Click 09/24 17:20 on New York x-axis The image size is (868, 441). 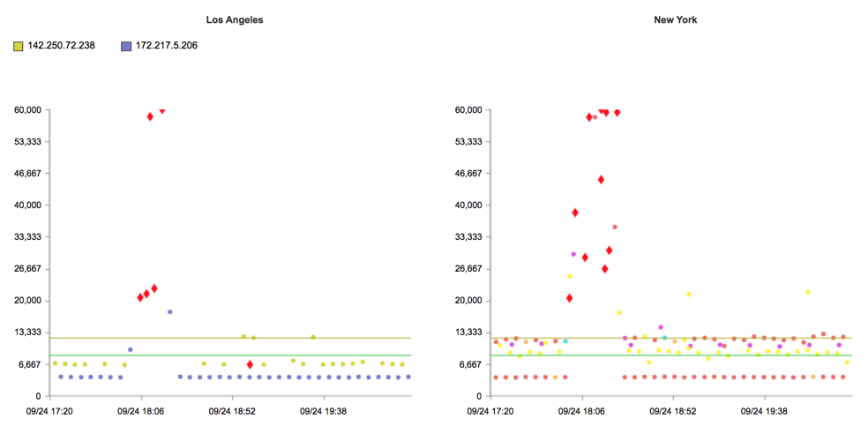(x=490, y=412)
